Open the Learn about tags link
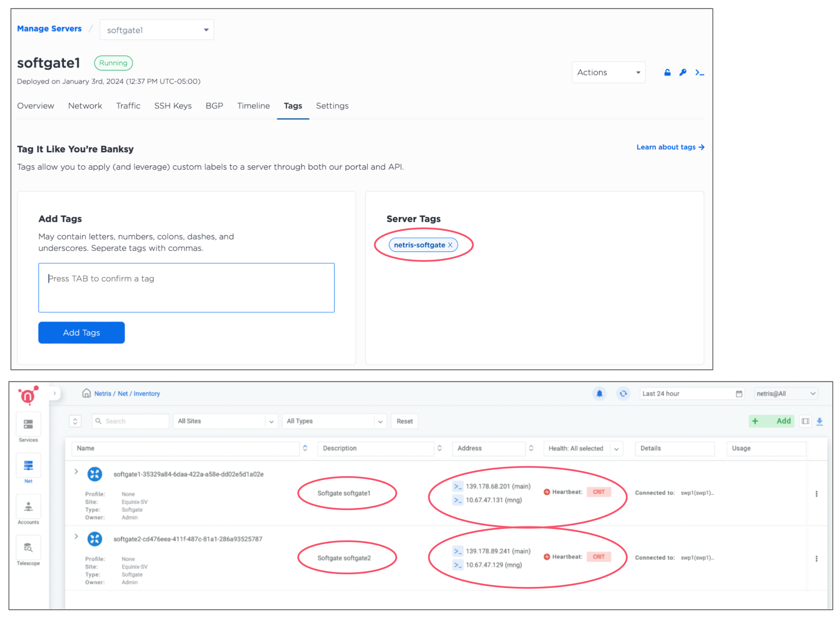This screenshot has height=622, width=840. [x=670, y=147]
